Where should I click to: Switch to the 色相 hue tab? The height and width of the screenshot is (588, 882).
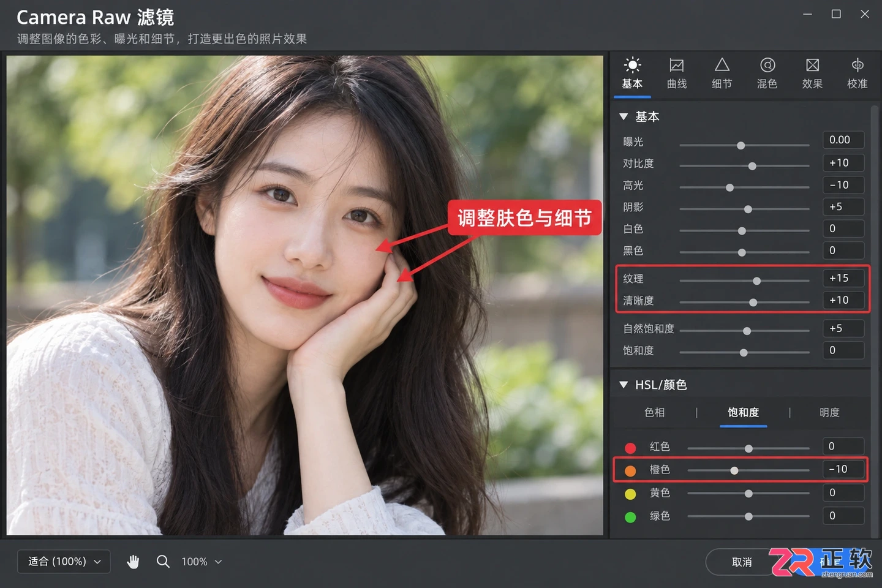pyautogui.click(x=654, y=412)
